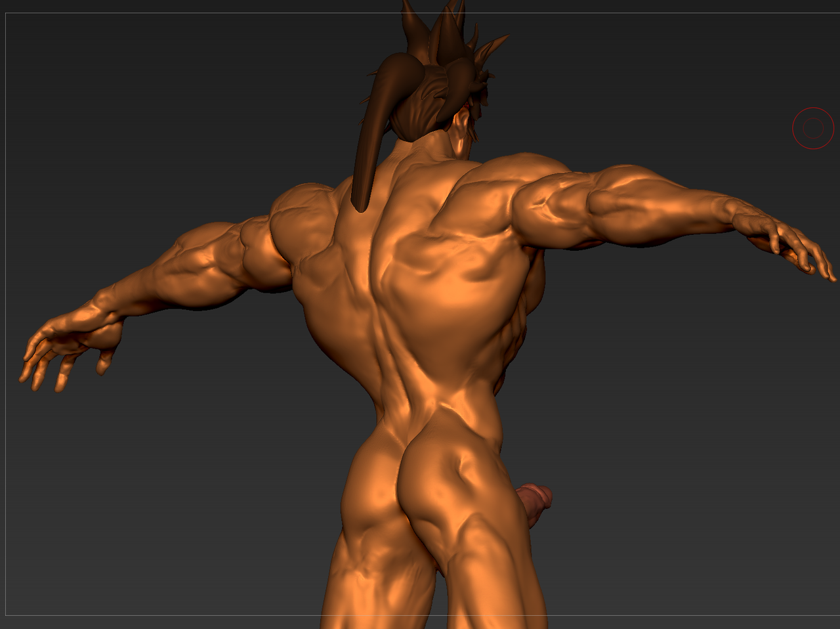Click inside the red brush cursor circle

click(813, 128)
